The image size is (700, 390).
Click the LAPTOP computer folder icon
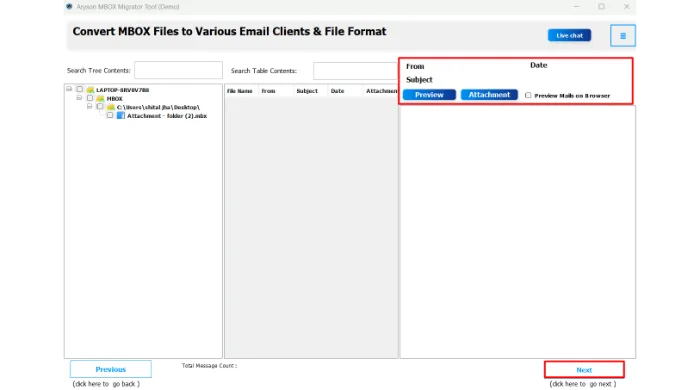pyautogui.click(x=90, y=90)
